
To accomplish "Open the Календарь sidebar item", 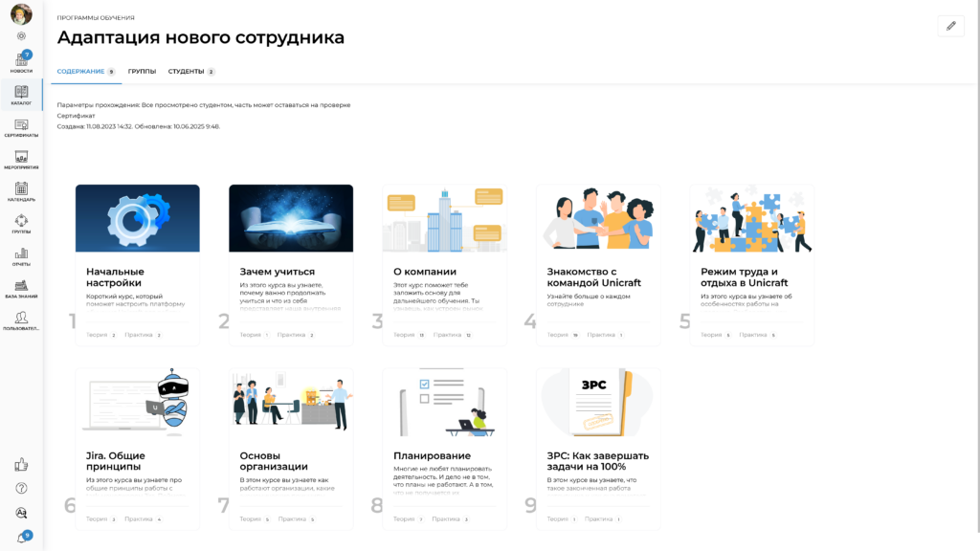I will coord(21,191).
